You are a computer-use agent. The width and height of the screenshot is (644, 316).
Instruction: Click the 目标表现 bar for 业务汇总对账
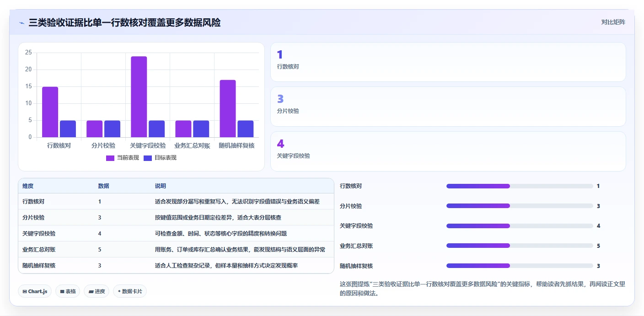[x=201, y=129]
